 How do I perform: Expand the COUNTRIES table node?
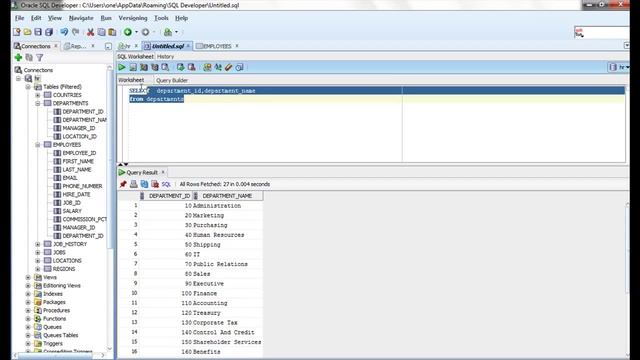[x=38, y=95]
